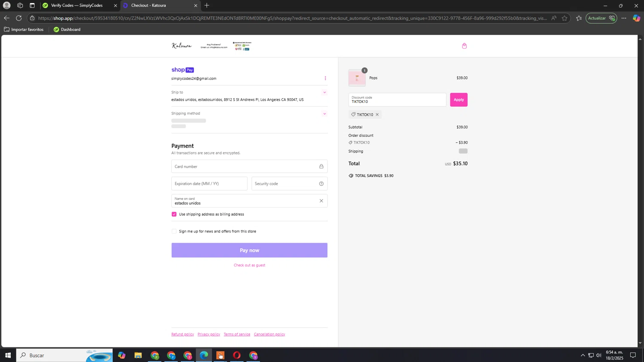The image size is (644, 362).
Task: Add page to favorites star icon
Action: coord(564,18)
